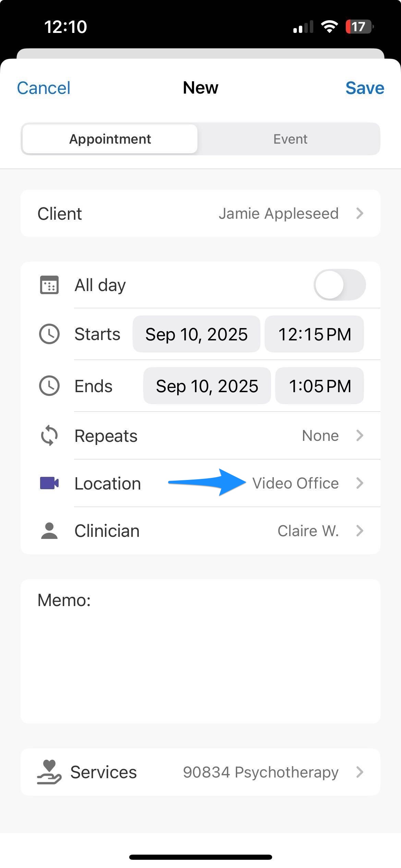
Task: Click the repeat arrows icon beside Repeats
Action: pyautogui.click(x=49, y=435)
